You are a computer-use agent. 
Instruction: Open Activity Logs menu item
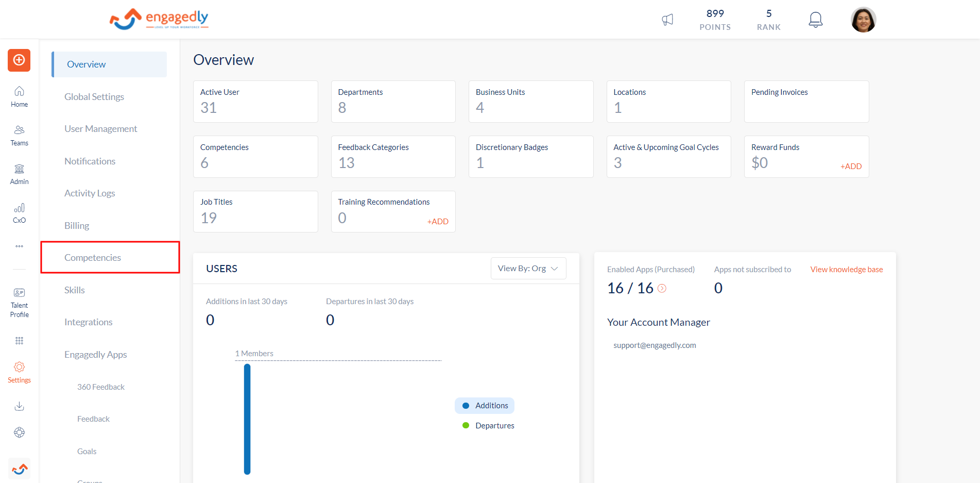(90, 193)
